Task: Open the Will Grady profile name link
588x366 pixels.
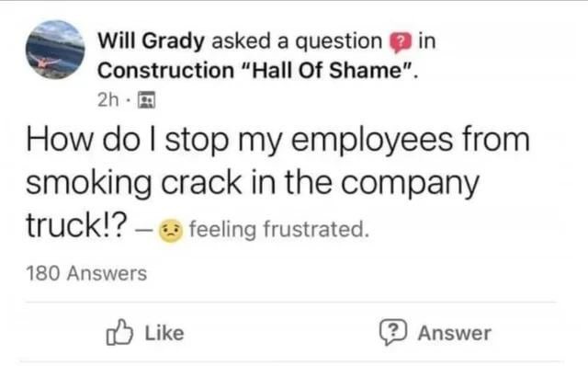Action: 151,40
